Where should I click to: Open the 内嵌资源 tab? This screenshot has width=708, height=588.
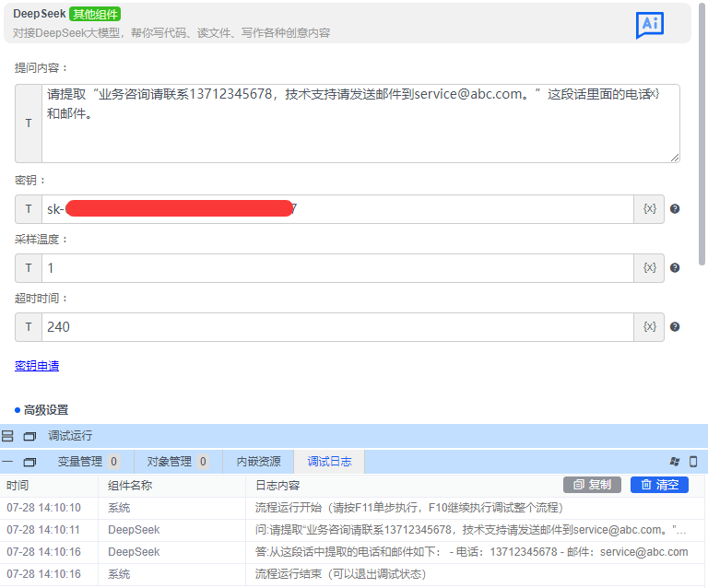(258, 462)
